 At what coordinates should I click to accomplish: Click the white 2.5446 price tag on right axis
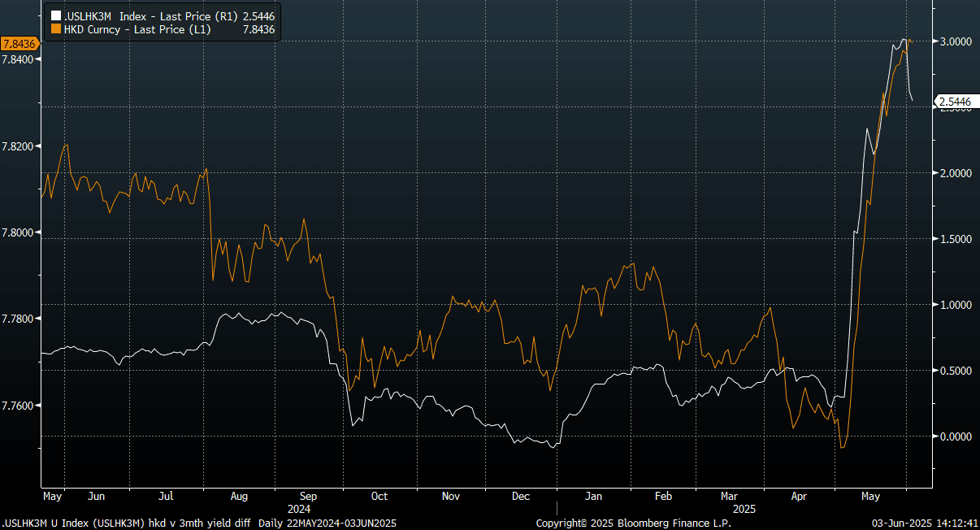(956, 102)
